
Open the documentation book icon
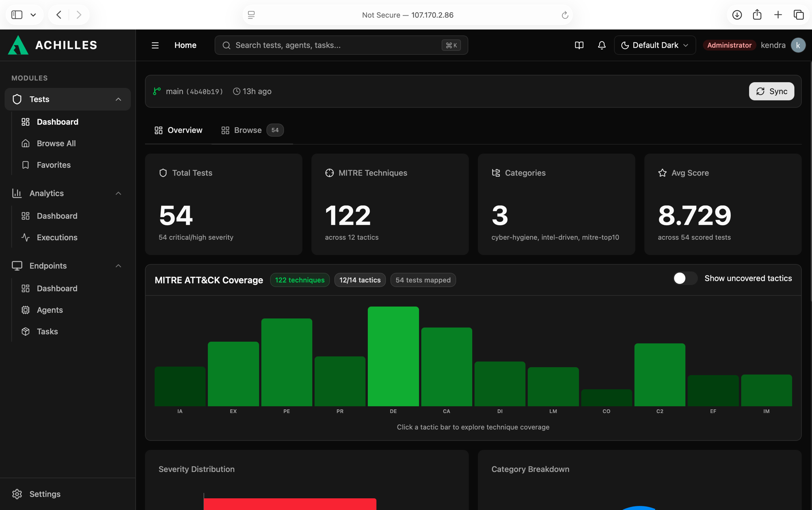pos(579,45)
